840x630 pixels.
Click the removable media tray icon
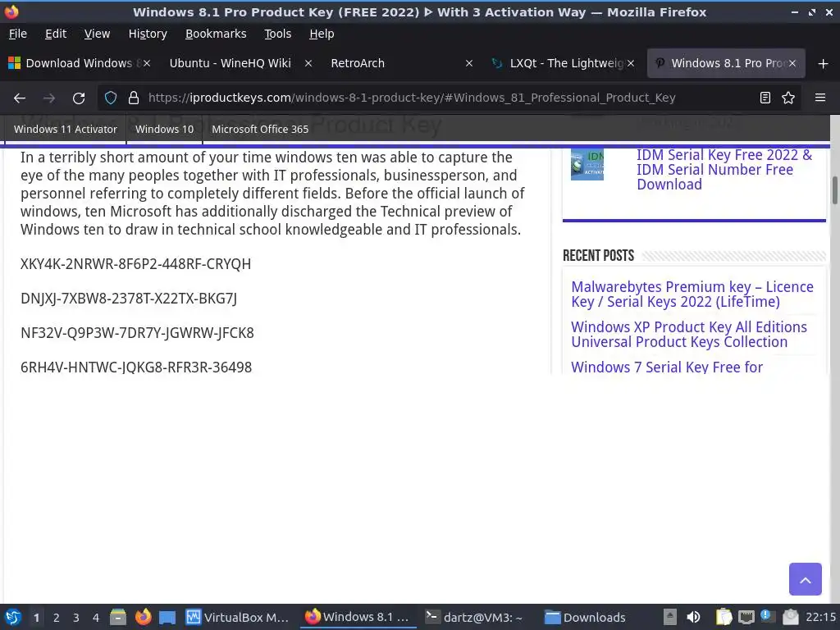pos(670,617)
